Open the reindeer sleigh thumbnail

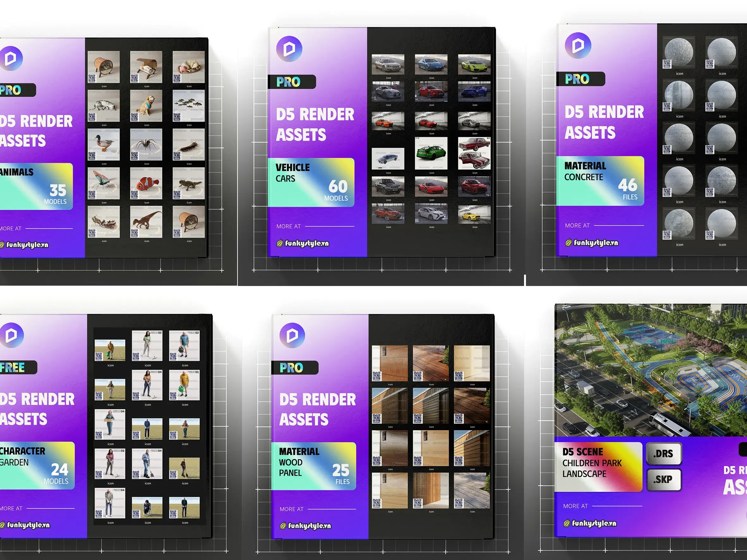tap(104, 222)
